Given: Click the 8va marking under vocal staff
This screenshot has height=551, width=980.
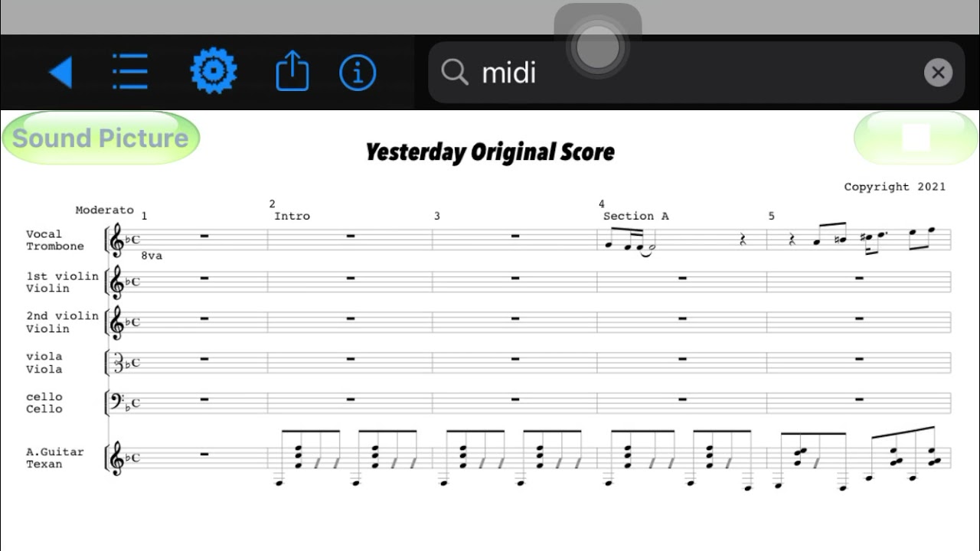Looking at the screenshot, I should coord(152,256).
